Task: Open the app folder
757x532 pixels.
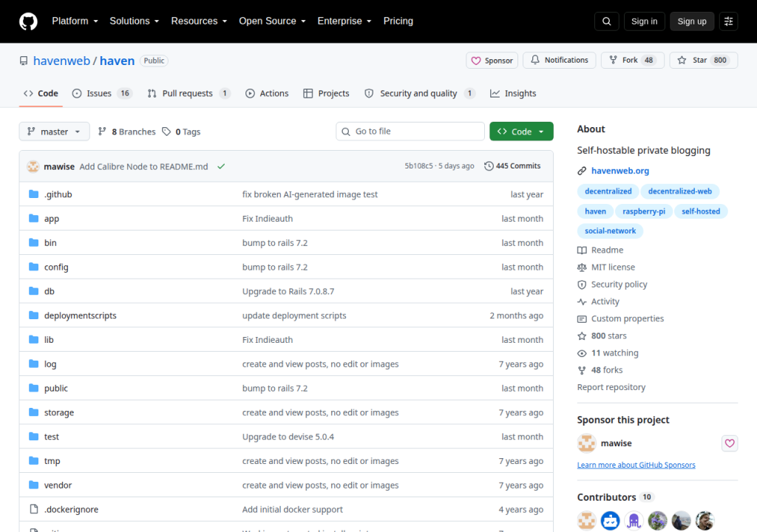Action: (x=51, y=218)
